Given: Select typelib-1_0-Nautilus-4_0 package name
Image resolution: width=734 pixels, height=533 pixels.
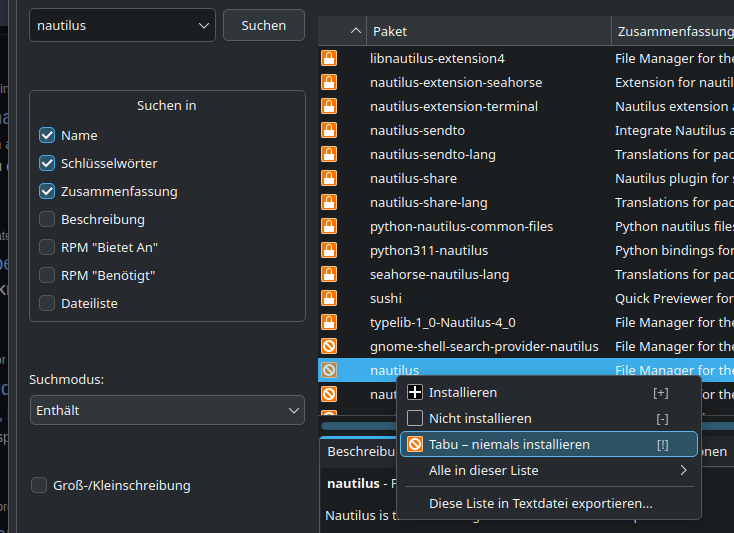Looking at the screenshot, I should (x=442, y=322).
